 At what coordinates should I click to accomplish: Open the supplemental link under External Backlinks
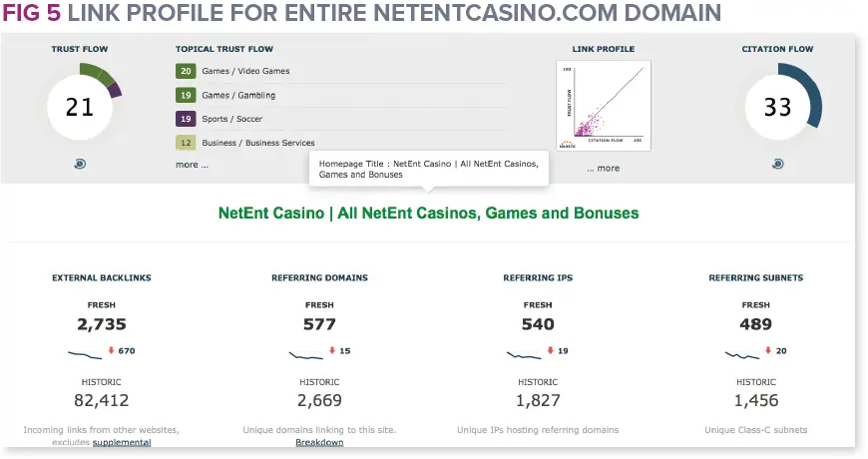(x=122, y=442)
